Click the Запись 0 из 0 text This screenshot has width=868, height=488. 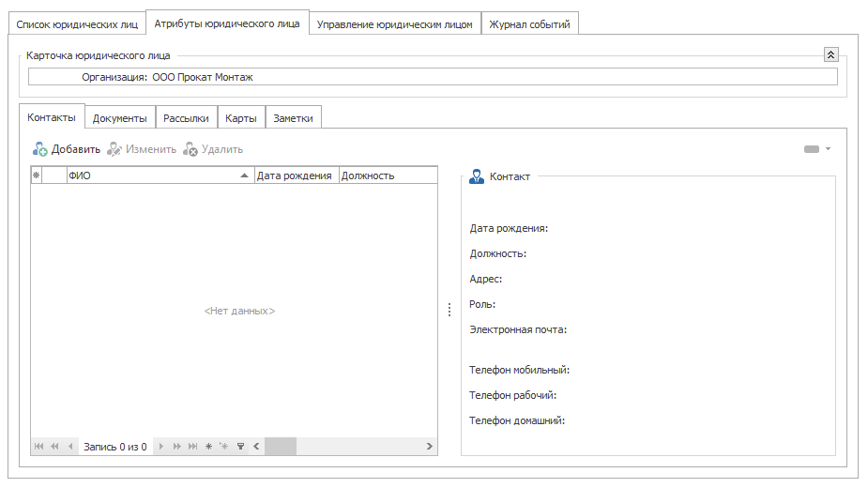click(x=115, y=447)
